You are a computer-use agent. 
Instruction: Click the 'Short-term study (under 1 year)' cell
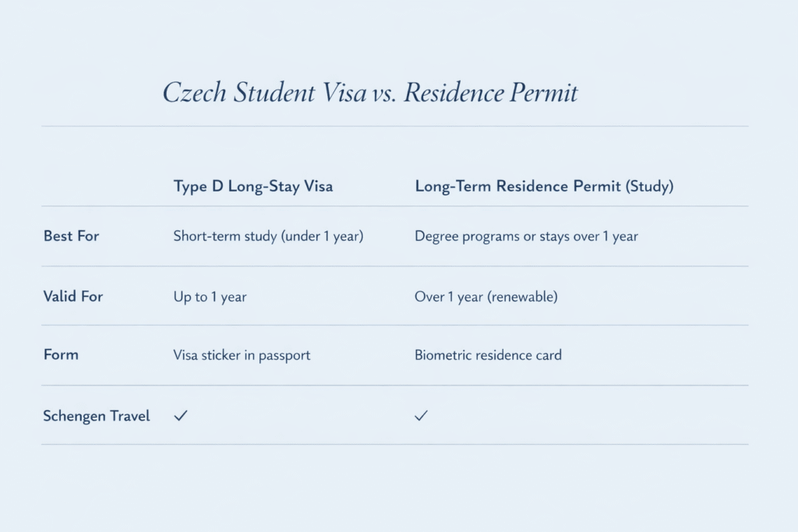pos(268,236)
